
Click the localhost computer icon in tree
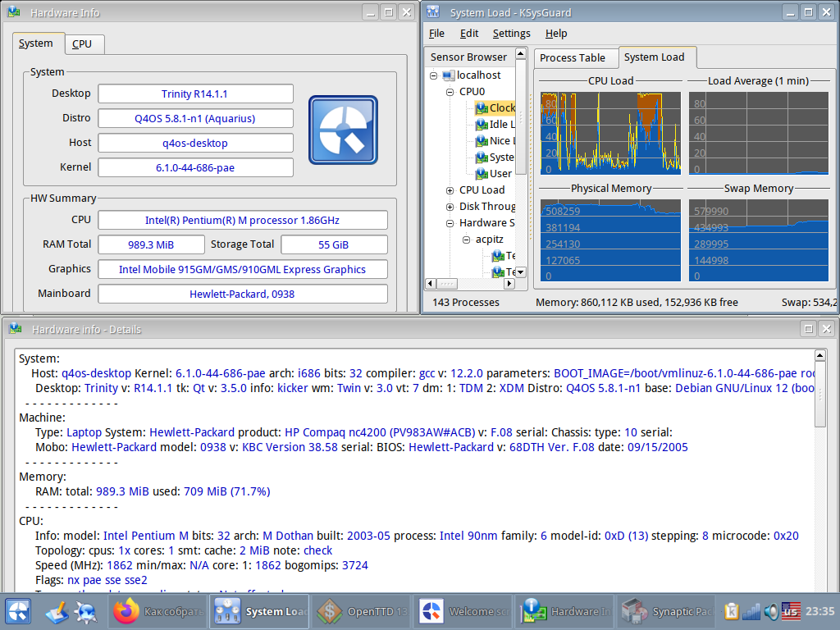448,75
